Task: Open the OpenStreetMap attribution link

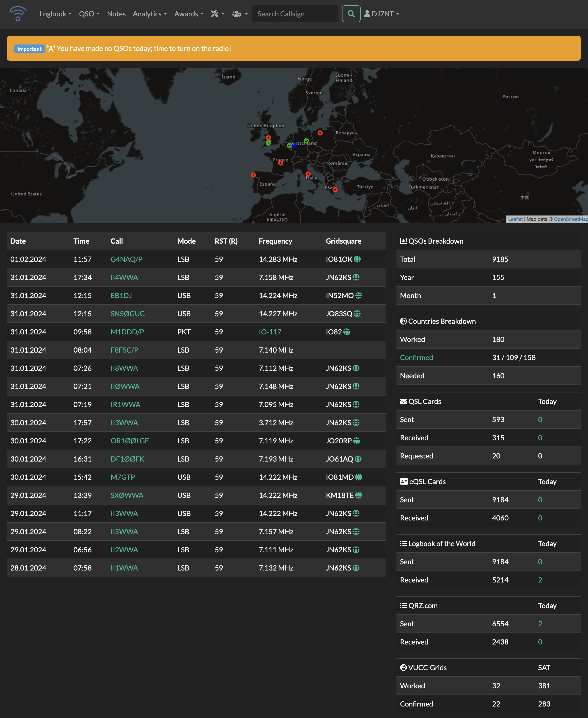Action: [571, 219]
